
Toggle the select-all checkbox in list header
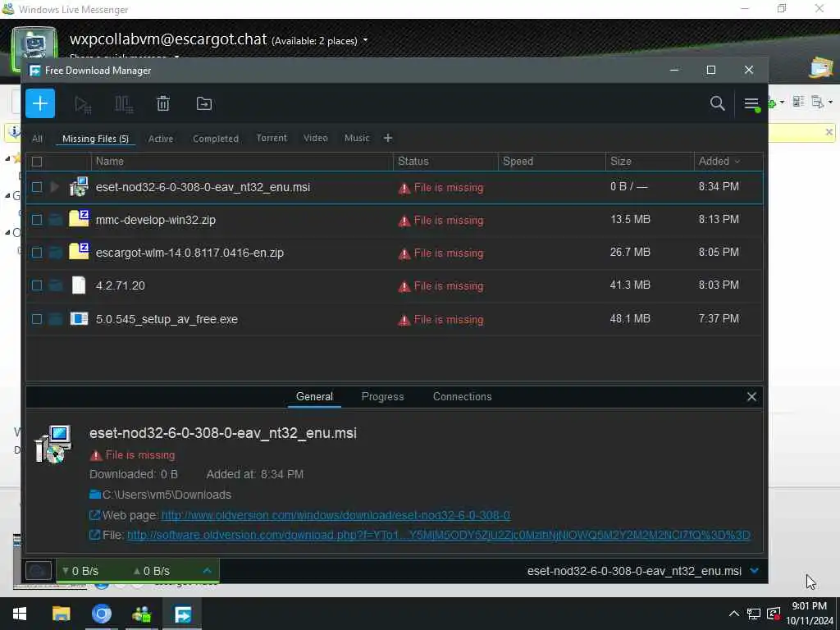tap(37, 162)
